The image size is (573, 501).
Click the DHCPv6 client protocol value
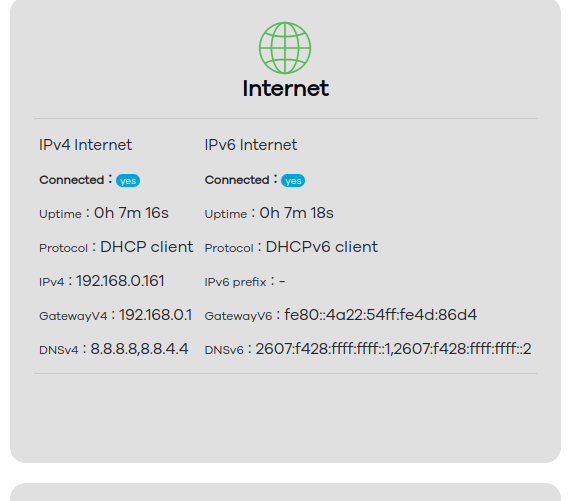[x=322, y=247]
